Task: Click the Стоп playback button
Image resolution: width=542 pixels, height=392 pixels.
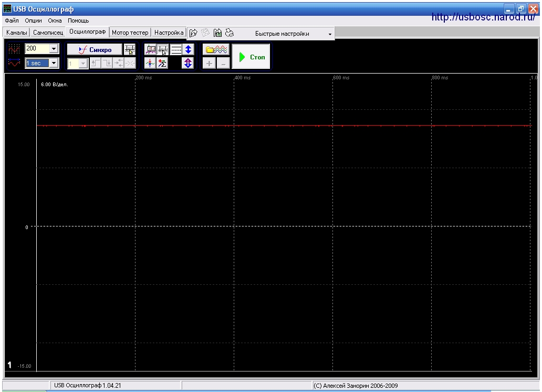Action: pos(251,57)
